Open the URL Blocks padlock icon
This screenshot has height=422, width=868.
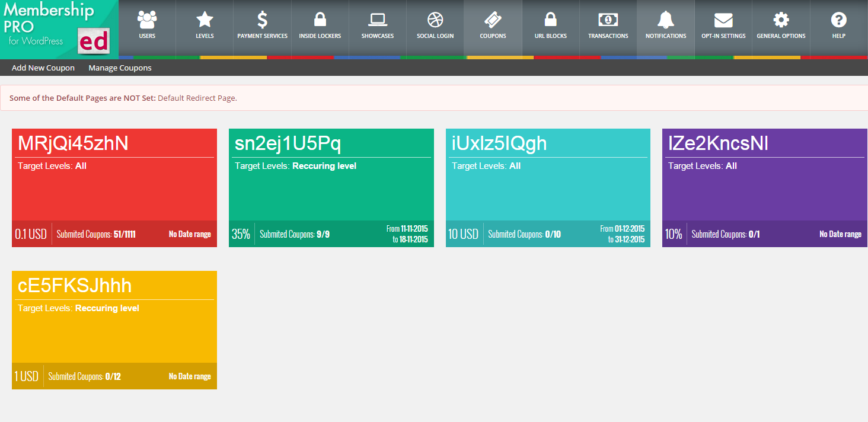(551, 20)
